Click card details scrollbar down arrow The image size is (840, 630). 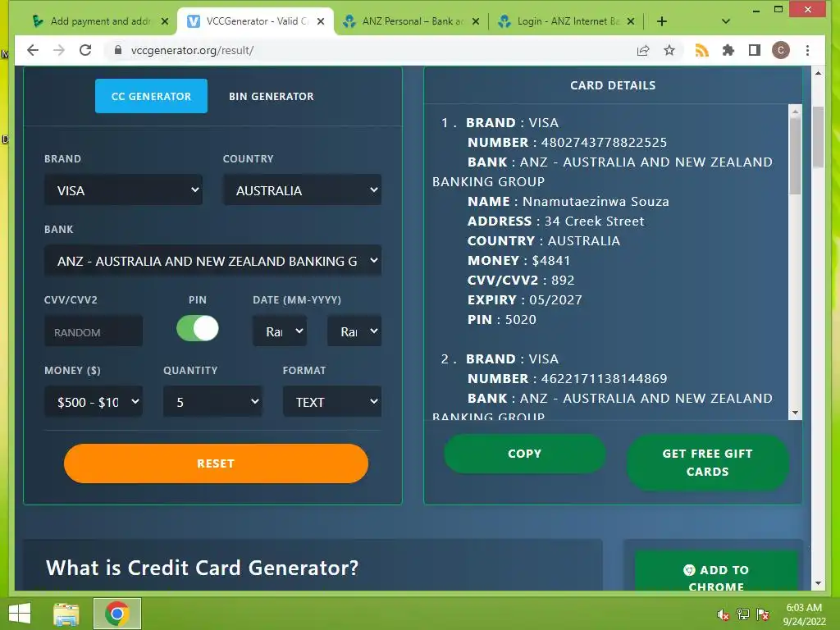(x=795, y=413)
